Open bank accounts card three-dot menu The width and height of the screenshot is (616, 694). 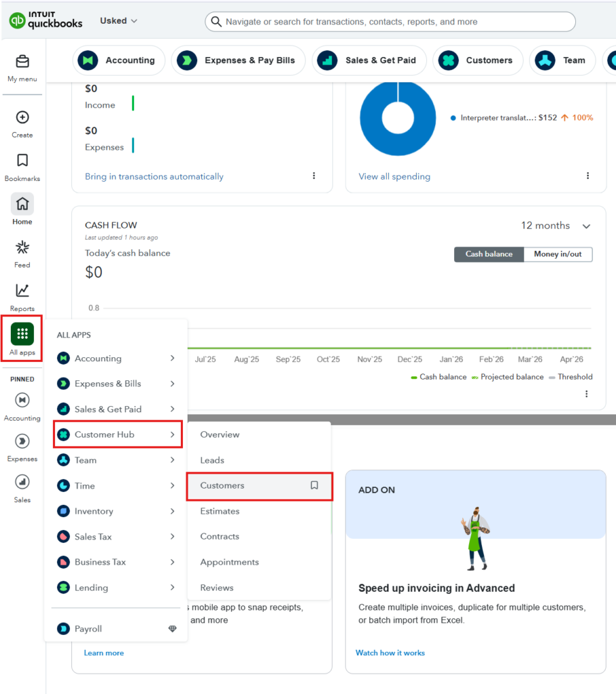pyautogui.click(x=314, y=176)
